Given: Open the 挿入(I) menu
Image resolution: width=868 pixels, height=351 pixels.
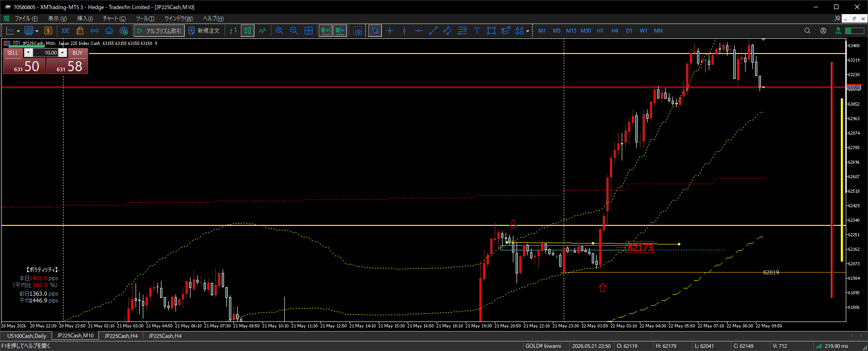Looking at the screenshot, I should [85, 19].
